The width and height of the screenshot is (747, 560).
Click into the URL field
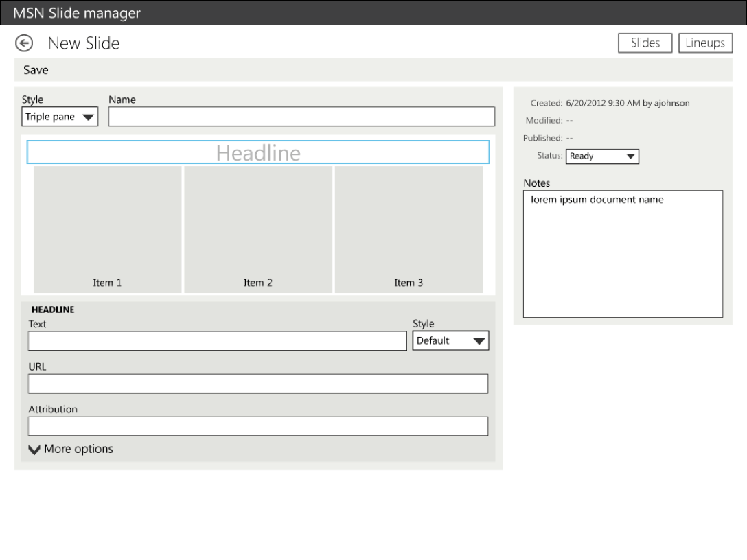click(x=257, y=384)
